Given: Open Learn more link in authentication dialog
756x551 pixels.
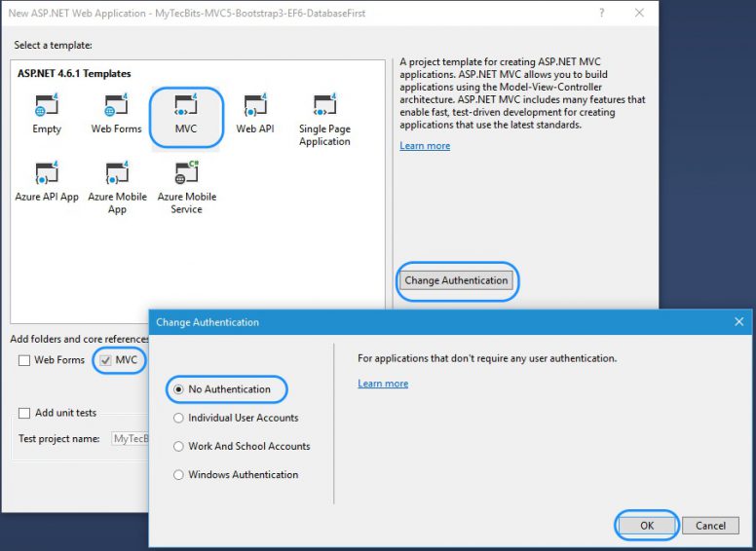Looking at the screenshot, I should point(383,384).
